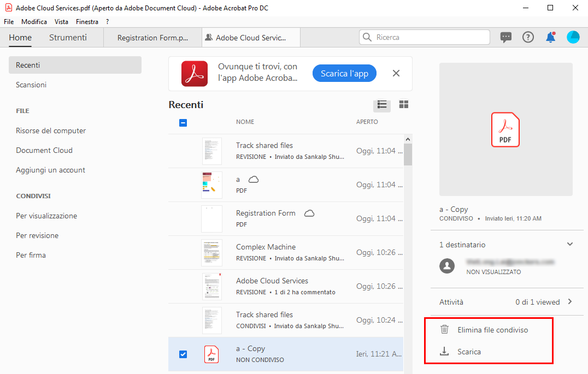Click the trash icon for shared file
Screen dimensions: 588x374
[444, 329]
